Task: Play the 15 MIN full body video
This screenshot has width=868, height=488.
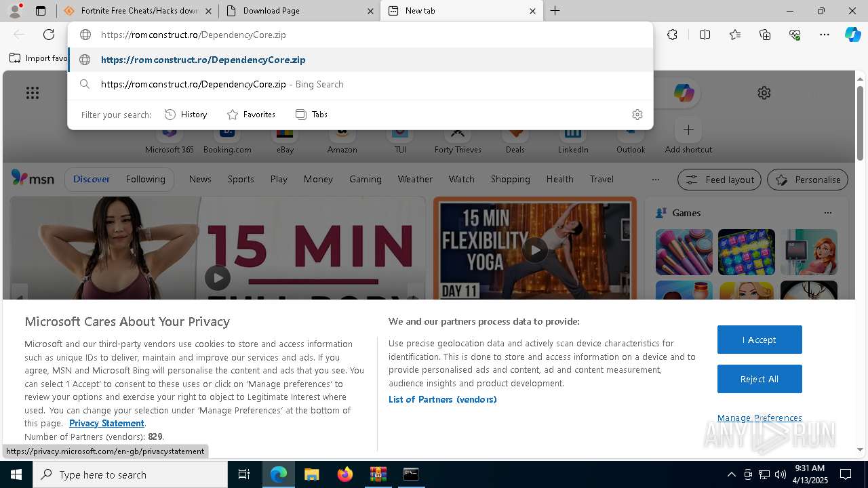Action: tap(218, 278)
